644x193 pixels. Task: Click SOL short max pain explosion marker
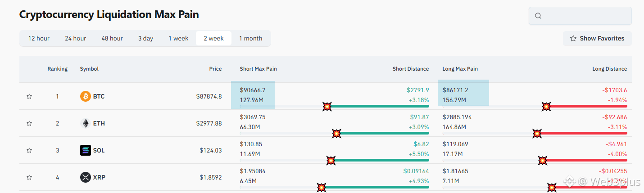pyautogui.click(x=331, y=160)
